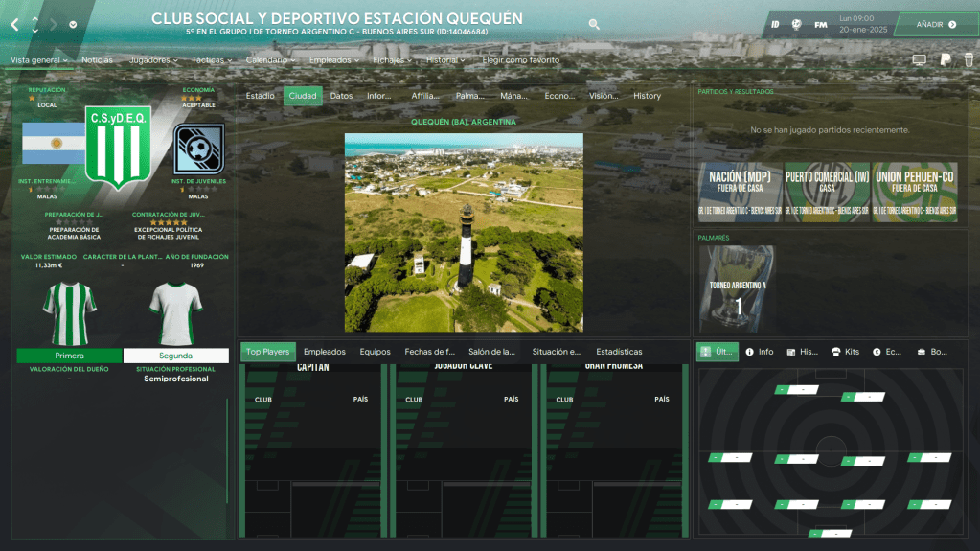Click the trash bin icon
Viewport: 980px width, 551px height.
pos(968,59)
